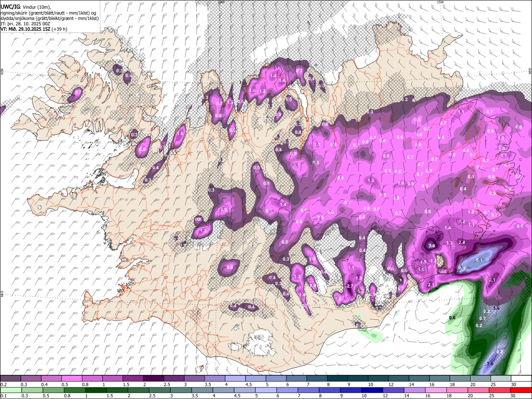This screenshot has height=399, width=532.
Task: Click the pale green swatch right of 0.1
Action: coord(10,390)
